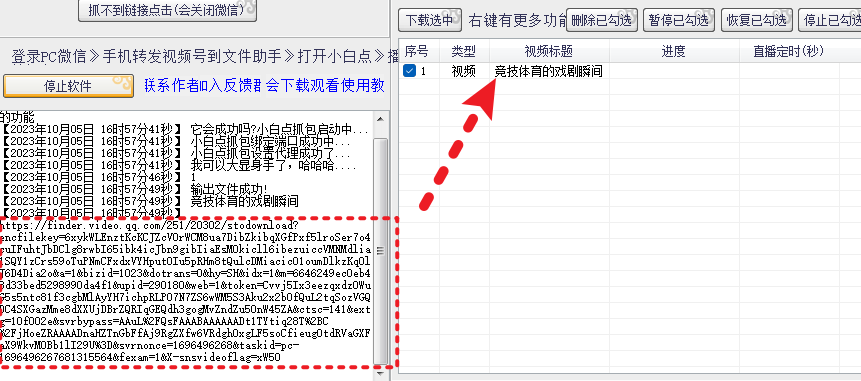The height and width of the screenshot is (381, 861).
Task: Click the 删除已勾选 button
Action: (x=602, y=20)
